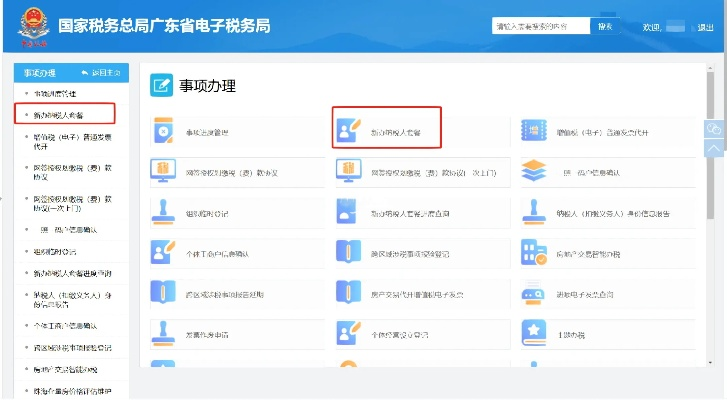Click the main panel vertical scrollbar
Image resolution: width=727 pixels, height=400 pixels.
(x=710, y=145)
